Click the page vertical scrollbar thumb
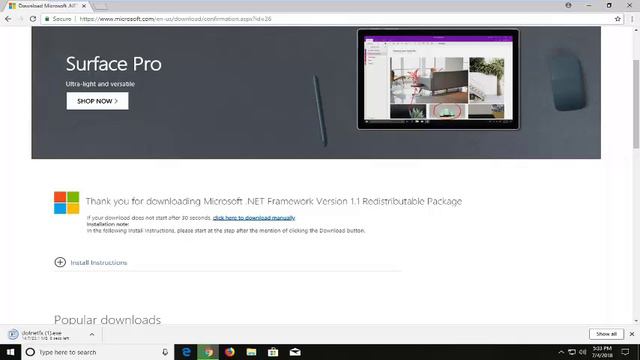 [636, 104]
